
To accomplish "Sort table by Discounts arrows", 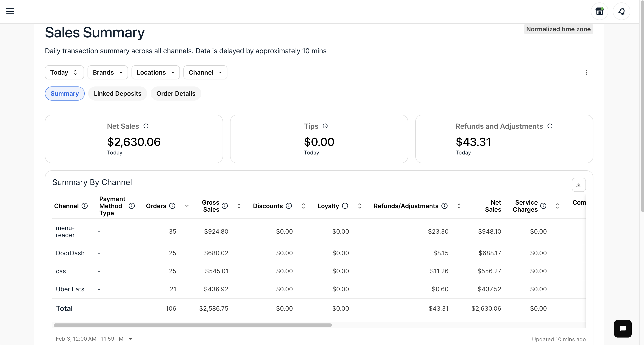I will coord(303,206).
